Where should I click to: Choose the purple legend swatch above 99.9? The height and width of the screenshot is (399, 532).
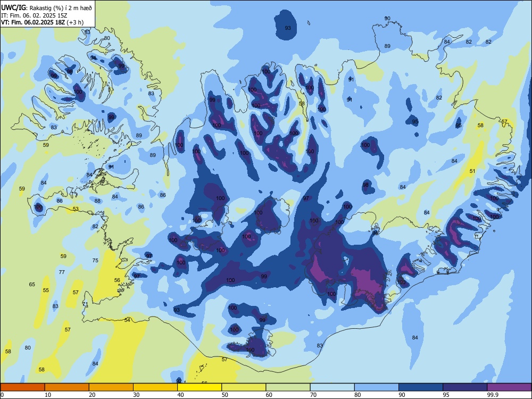[509, 387]
